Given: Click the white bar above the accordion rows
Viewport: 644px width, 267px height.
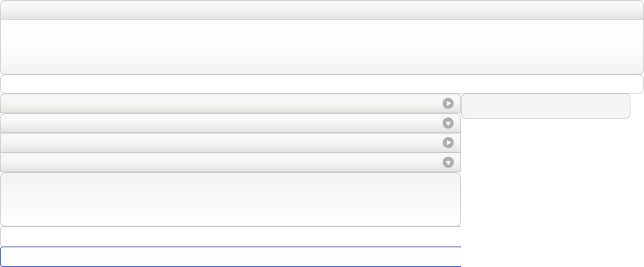Looking at the screenshot, I should (x=322, y=84).
